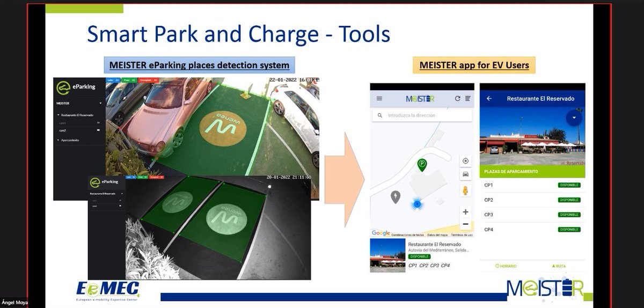This screenshot has height=308, width=644.
Task: Click 'Términos de uso' map link
Action: [x=462, y=235]
